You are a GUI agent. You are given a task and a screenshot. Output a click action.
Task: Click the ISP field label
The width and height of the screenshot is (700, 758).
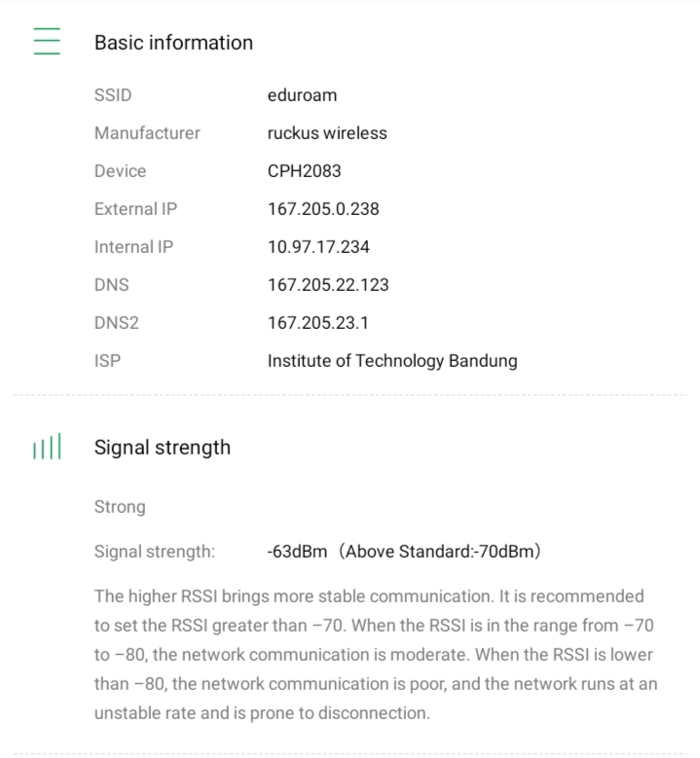[107, 361]
